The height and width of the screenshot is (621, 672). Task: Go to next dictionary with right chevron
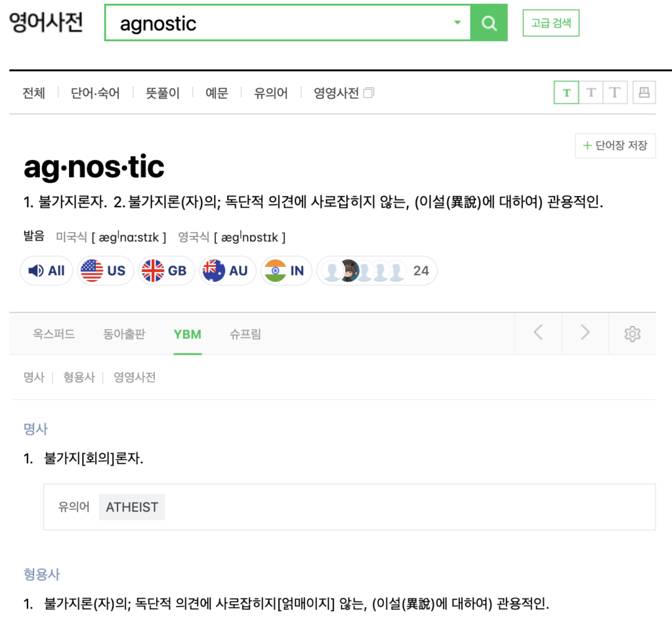coord(585,333)
